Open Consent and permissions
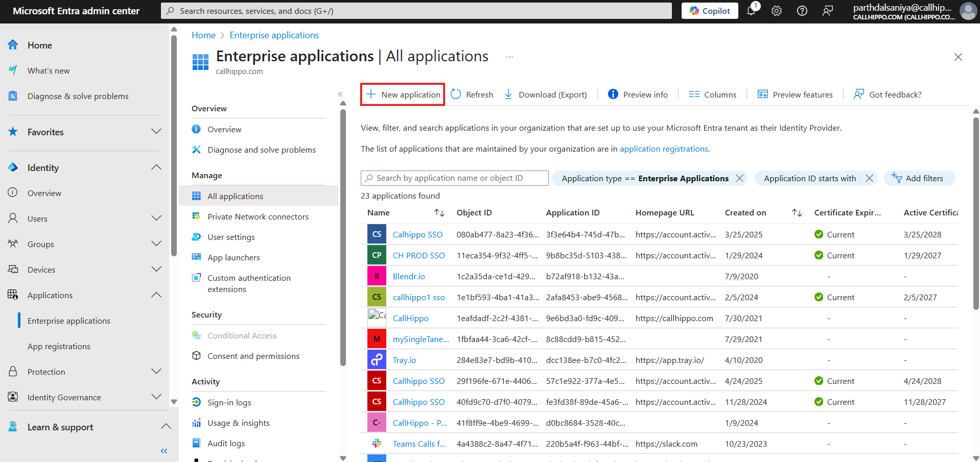Screen dimensions: 980x462 253,356
